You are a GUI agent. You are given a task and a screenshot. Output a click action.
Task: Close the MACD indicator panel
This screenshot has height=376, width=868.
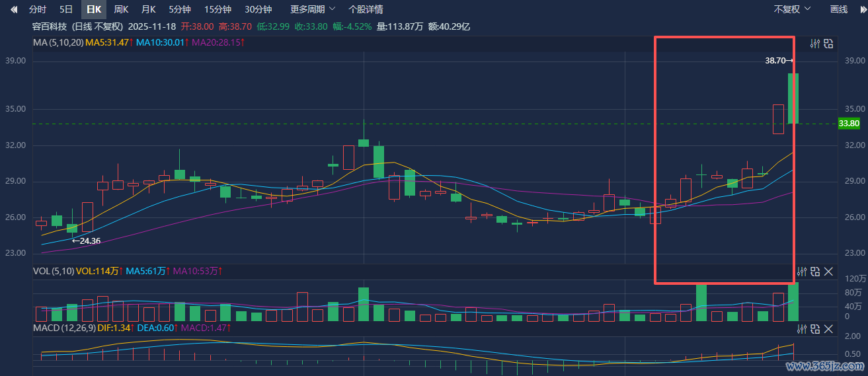coord(828,328)
